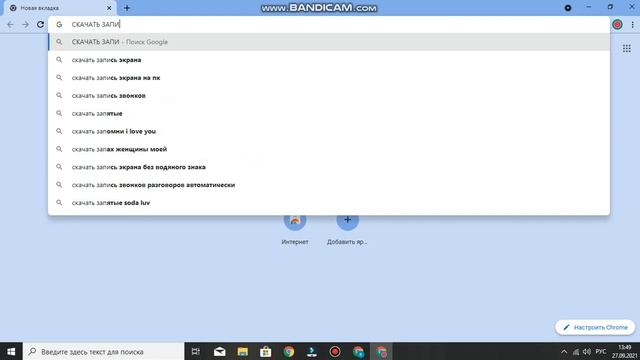Choose suggestion 'скачать запись звонков разговоров автоматически'

(x=329, y=185)
